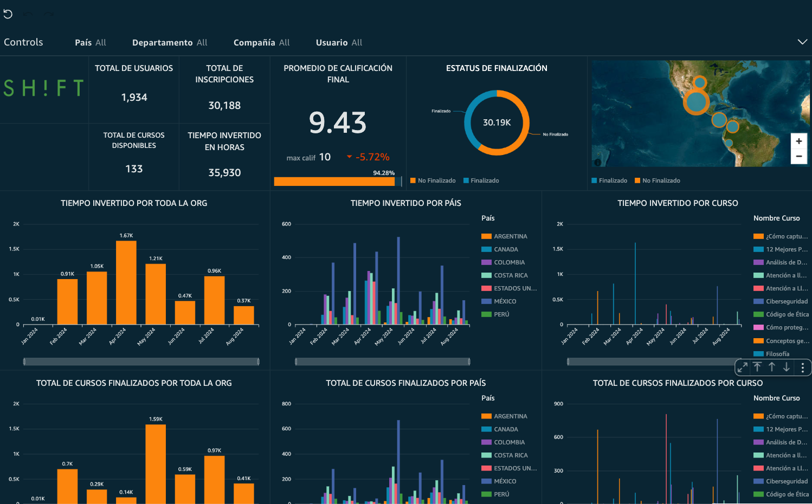The image size is (812, 504).
Task: Open the País filter dropdown
Action: pyautogui.click(x=91, y=42)
